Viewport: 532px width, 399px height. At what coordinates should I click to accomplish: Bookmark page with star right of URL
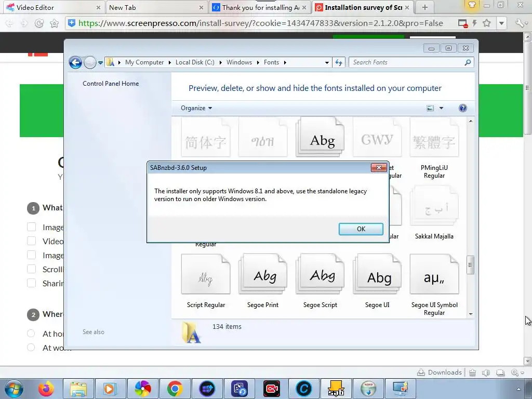[x=486, y=23]
